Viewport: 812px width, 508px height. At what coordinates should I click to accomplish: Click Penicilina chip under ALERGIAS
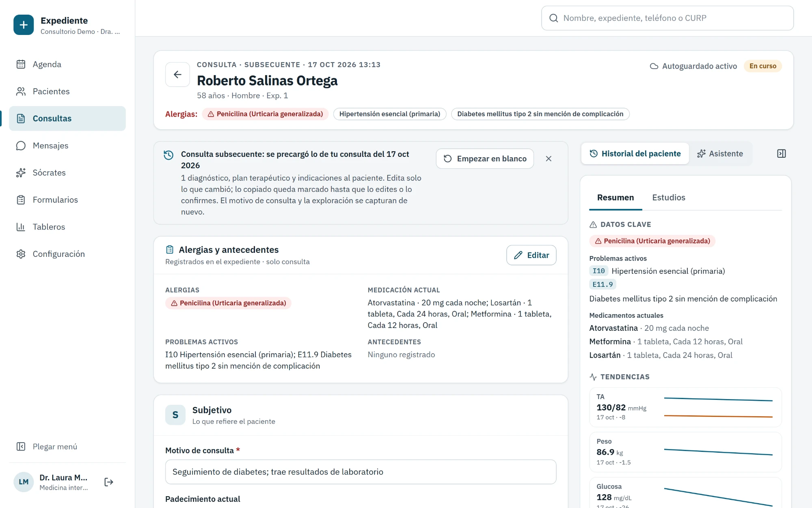(228, 303)
